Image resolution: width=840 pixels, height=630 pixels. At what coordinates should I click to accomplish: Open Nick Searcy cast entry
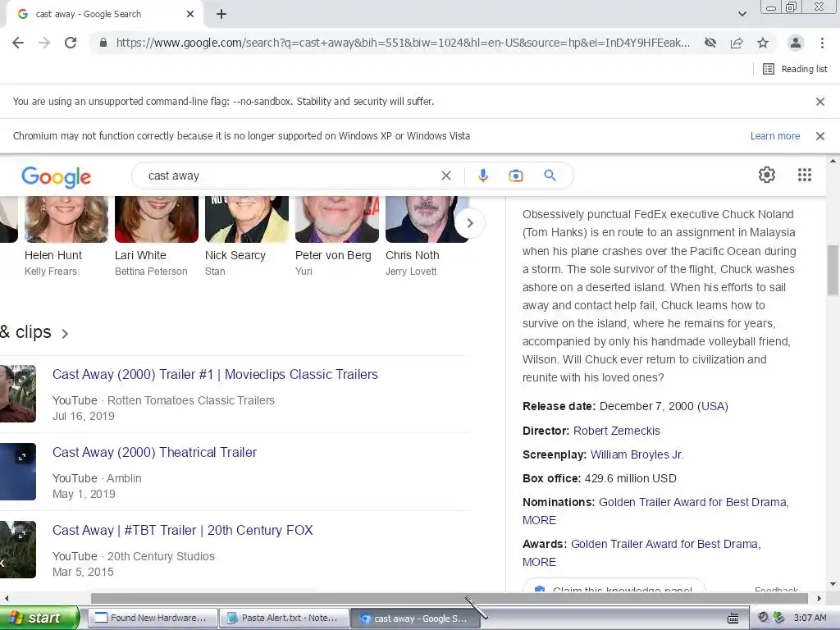coord(247,235)
